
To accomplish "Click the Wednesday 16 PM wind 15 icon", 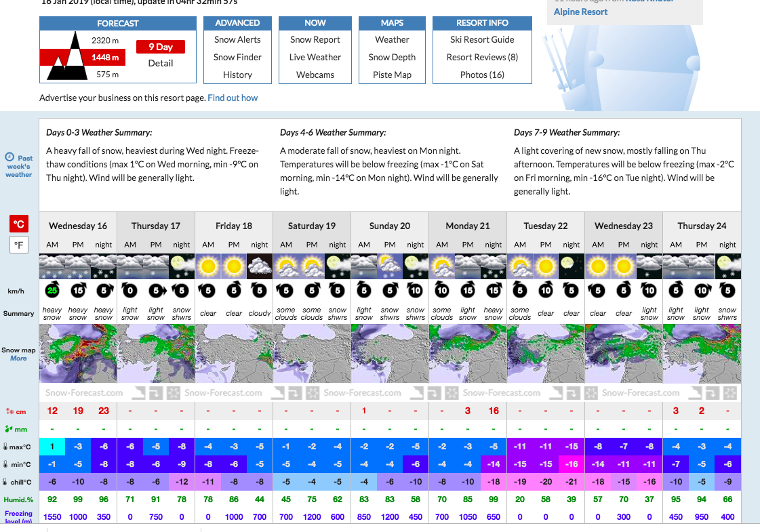I will point(78,290).
